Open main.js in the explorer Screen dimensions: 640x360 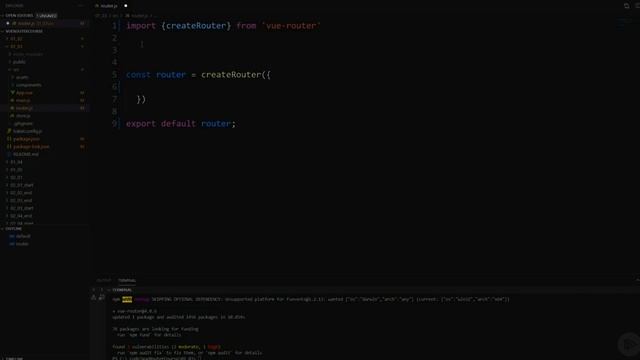coord(23,100)
